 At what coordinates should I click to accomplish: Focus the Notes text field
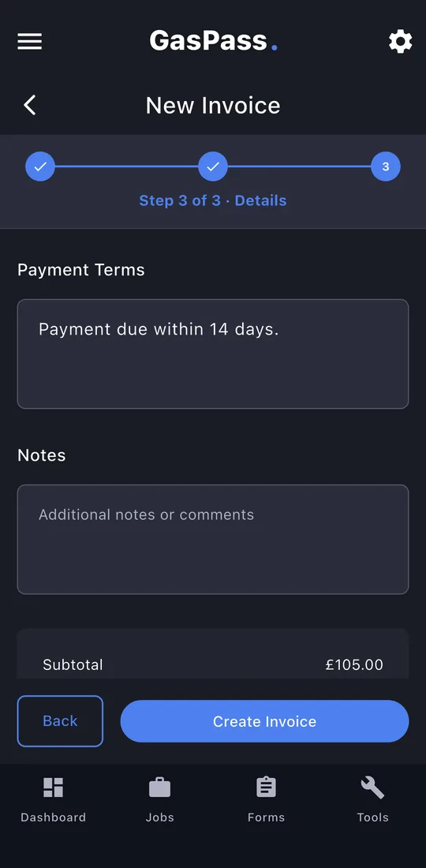point(213,540)
